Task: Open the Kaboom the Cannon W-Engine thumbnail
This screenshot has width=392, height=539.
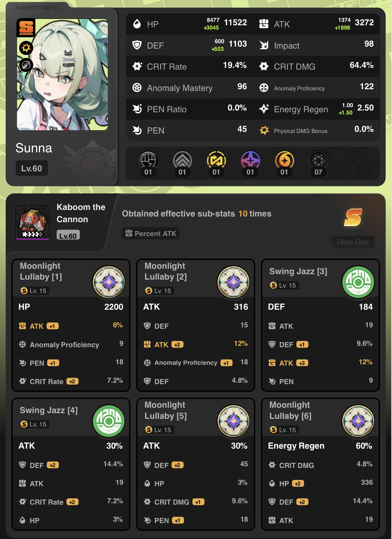Action: (33, 222)
